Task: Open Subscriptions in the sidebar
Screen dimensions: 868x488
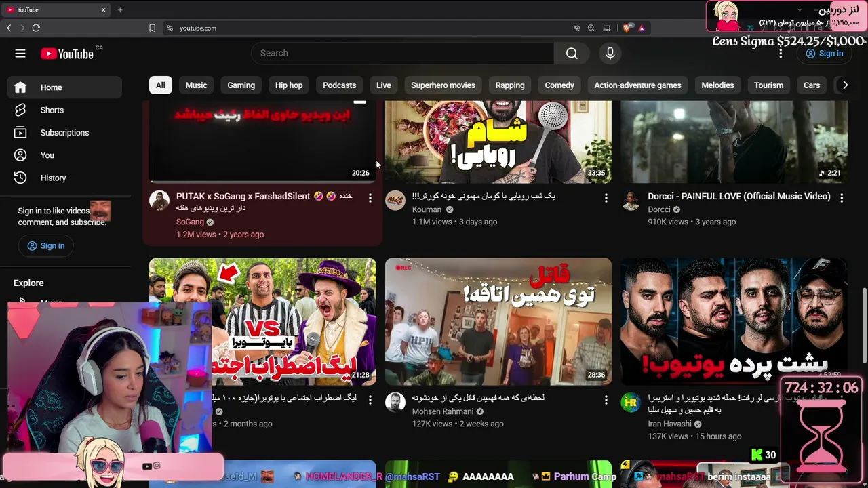Action: [x=64, y=132]
